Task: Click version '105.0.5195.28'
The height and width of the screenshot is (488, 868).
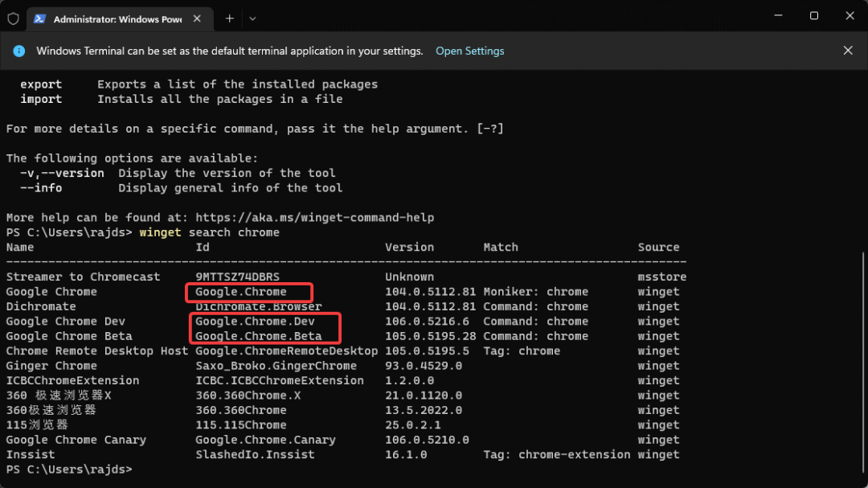Action: point(431,336)
